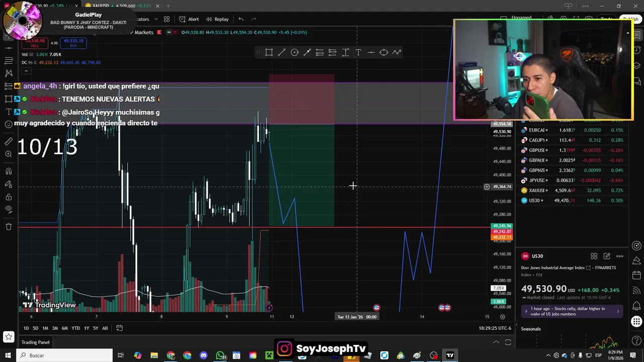Toggle lock all drawings padlock
This screenshot has height=362, width=644.
9,197
